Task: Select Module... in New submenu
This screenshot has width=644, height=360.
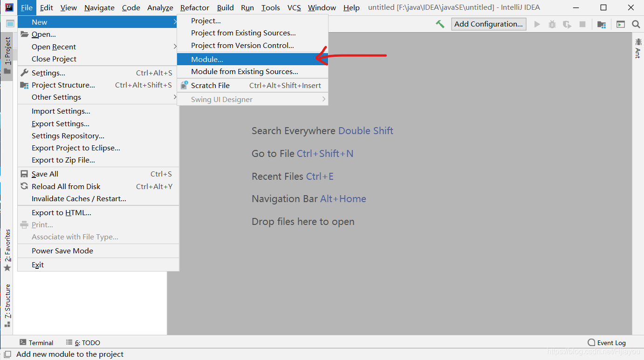Action: tap(253, 59)
